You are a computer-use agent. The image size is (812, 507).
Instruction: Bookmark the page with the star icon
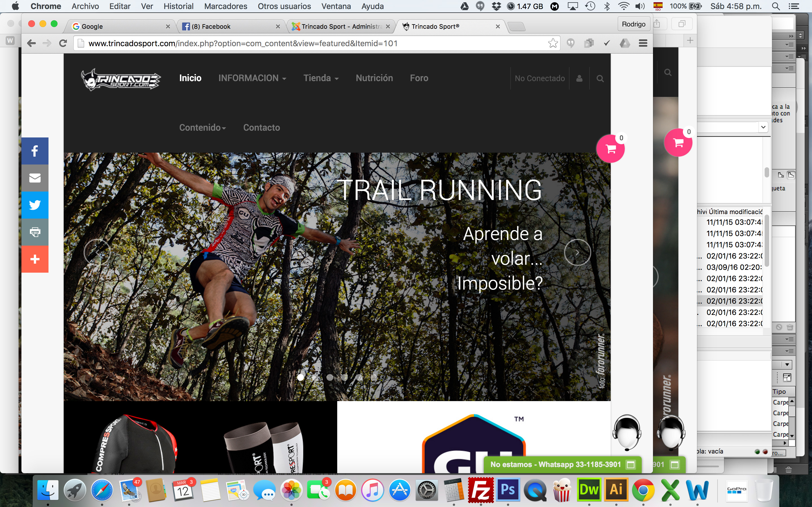(553, 43)
